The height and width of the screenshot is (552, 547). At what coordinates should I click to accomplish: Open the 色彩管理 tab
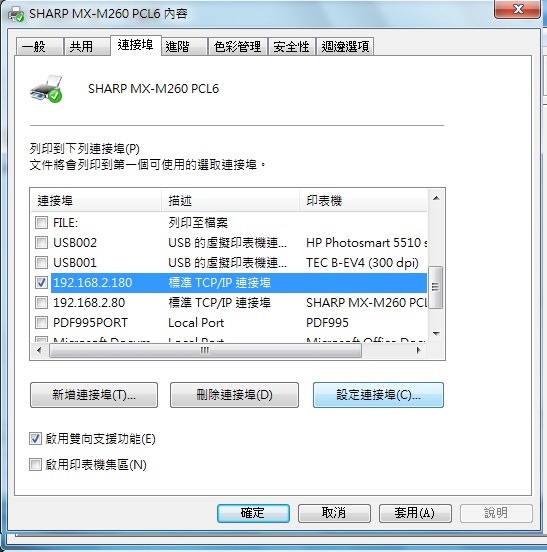tap(238, 46)
